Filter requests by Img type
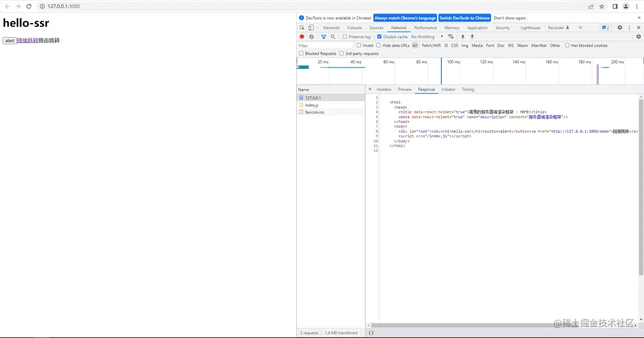The image size is (644, 338). 464,45
